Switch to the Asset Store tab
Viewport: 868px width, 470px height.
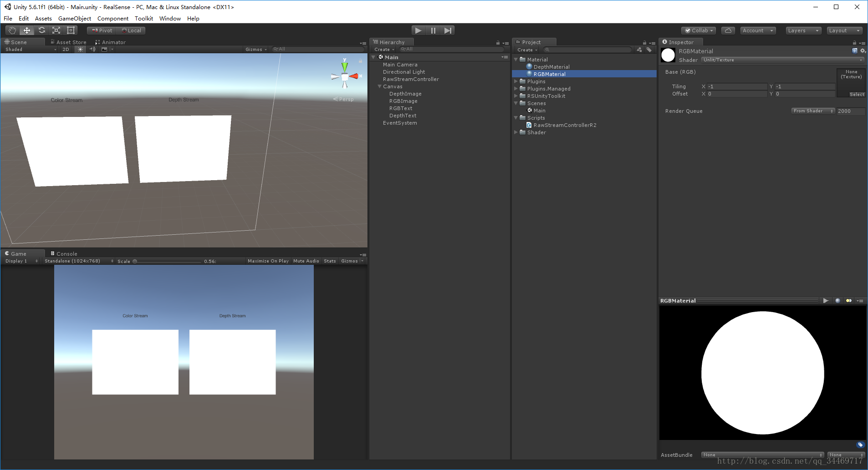coord(68,42)
